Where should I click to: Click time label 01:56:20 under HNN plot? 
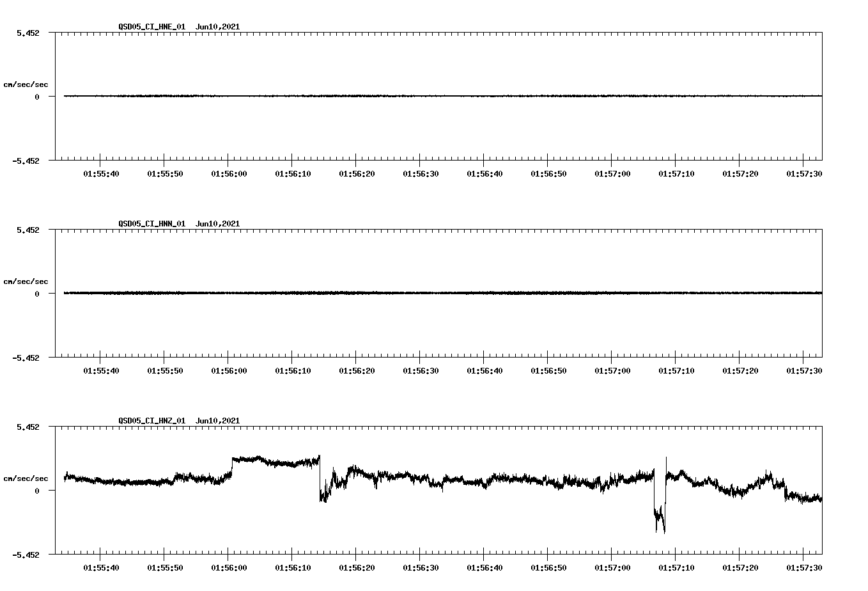click(357, 371)
